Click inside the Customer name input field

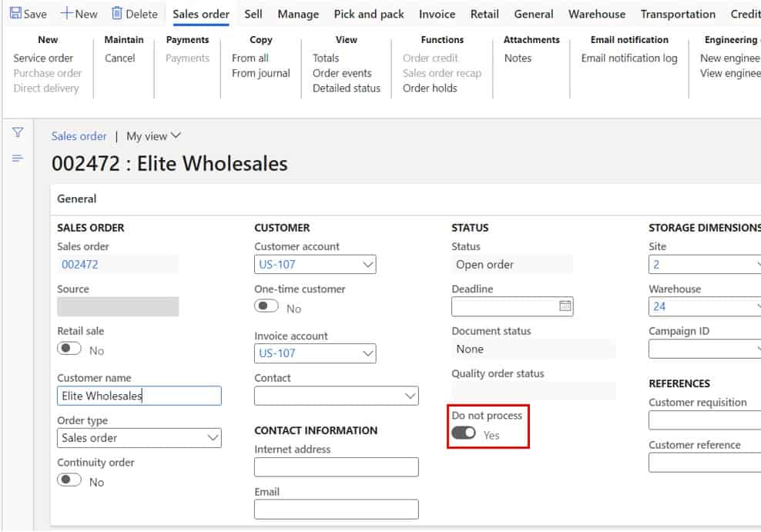(139, 396)
